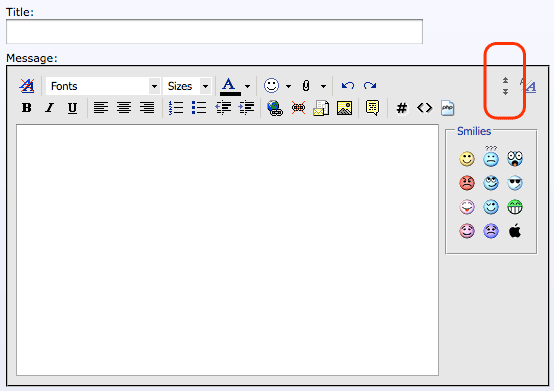Decrease editor size with the up arrows
This screenshot has height=391, width=554.
click(506, 80)
